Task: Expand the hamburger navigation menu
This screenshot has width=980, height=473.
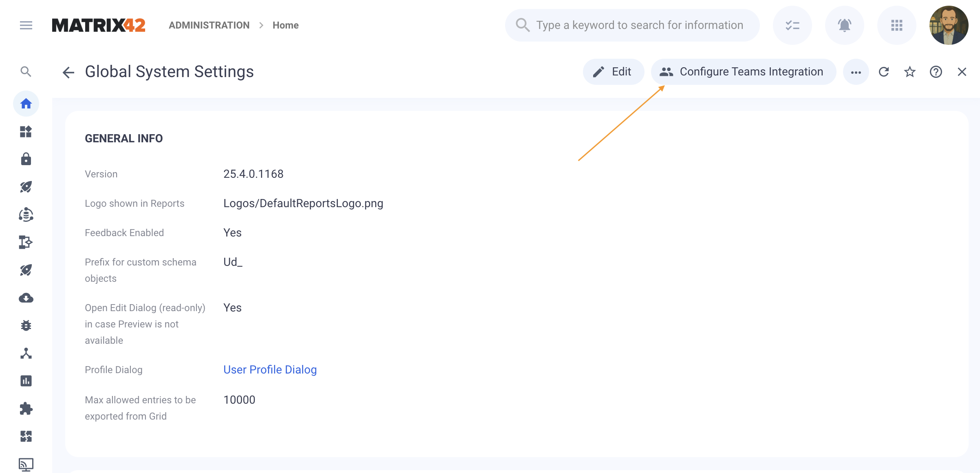Action: click(x=26, y=25)
